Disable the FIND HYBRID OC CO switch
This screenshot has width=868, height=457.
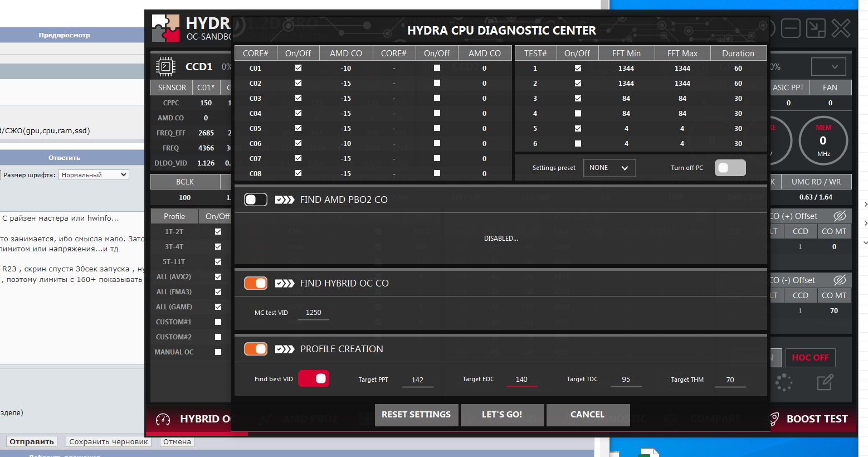(256, 283)
